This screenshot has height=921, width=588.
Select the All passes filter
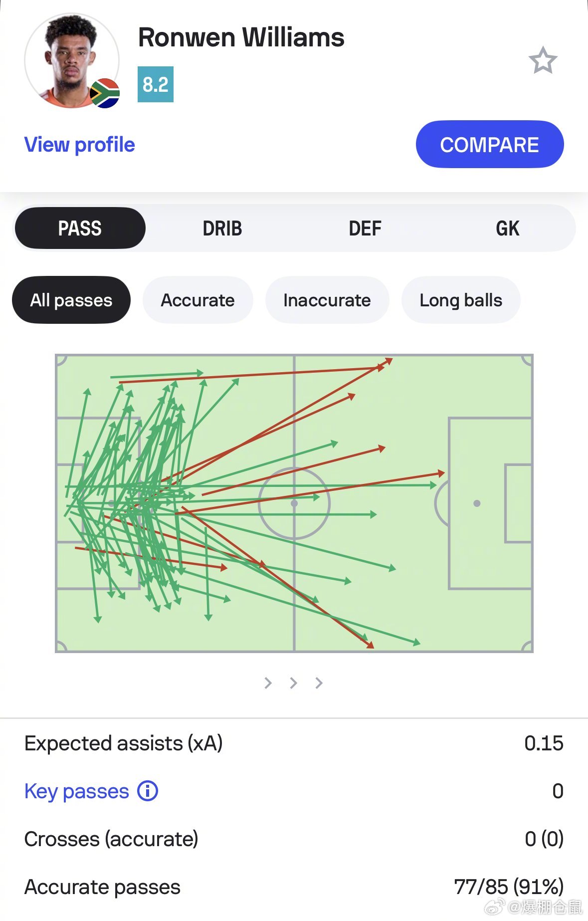[71, 300]
